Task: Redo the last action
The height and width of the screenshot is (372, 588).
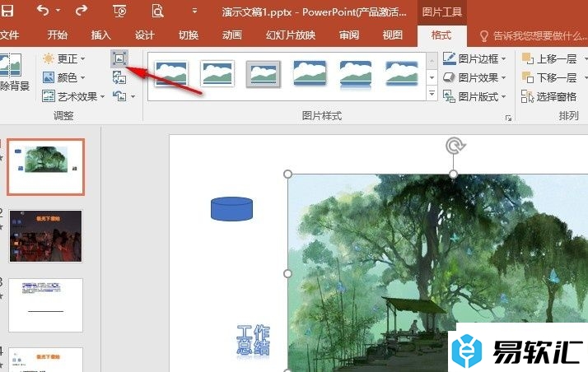Action: coord(81,11)
